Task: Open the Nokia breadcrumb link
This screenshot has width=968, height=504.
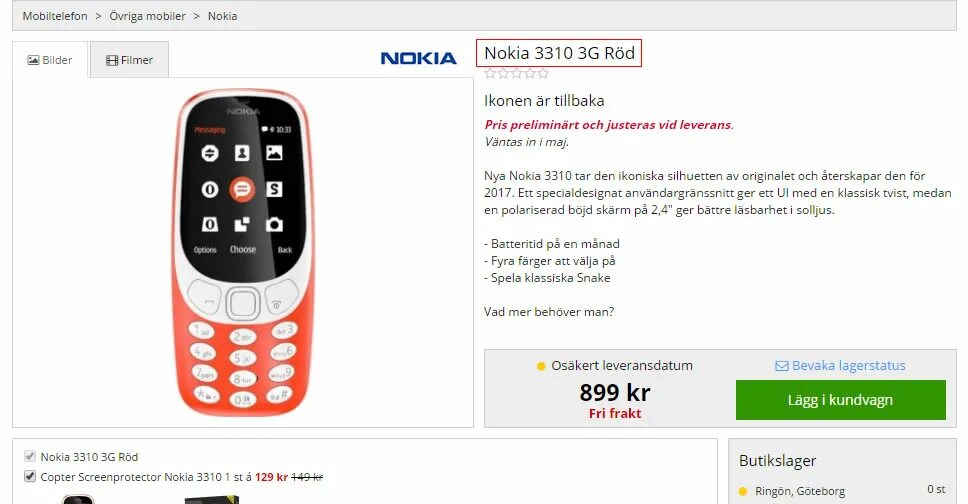Action: pyautogui.click(x=222, y=16)
